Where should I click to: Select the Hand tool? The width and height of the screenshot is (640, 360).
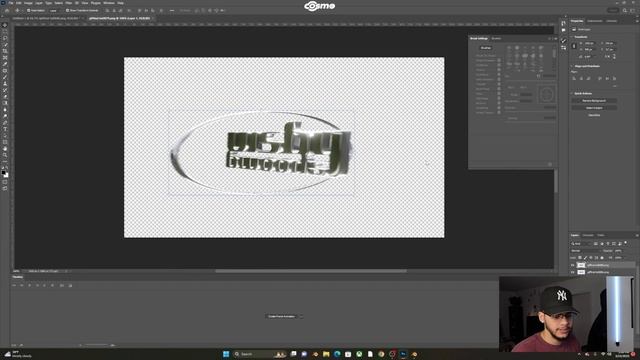pos(5,149)
